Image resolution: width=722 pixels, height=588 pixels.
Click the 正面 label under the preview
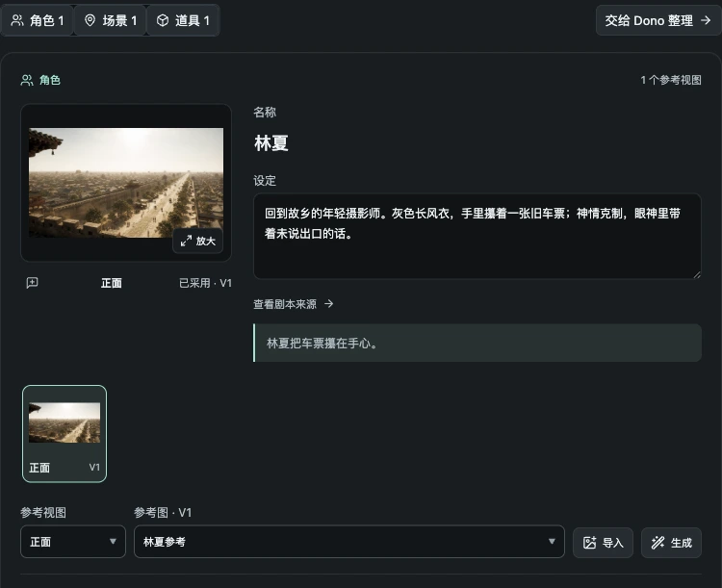click(112, 283)
